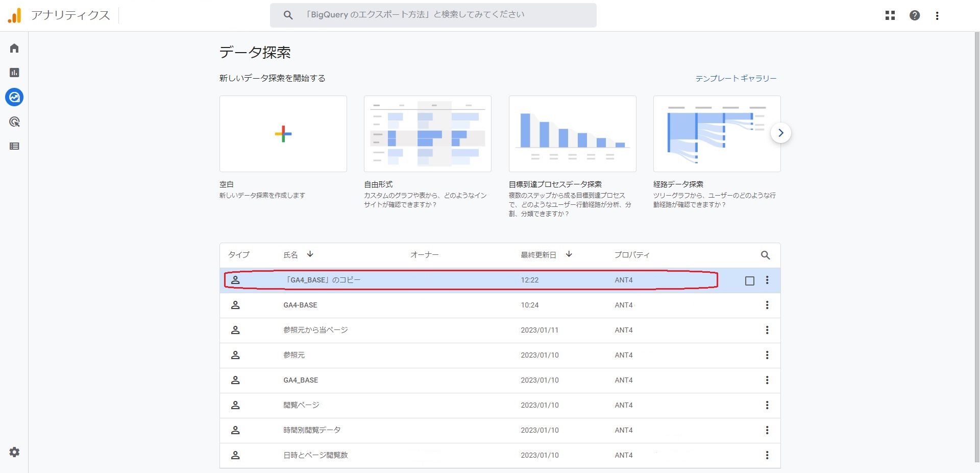Viewport: 980px width, 473px height.
Task: Open more options for 参照元から当ページ row
Action: click(767, 330)
